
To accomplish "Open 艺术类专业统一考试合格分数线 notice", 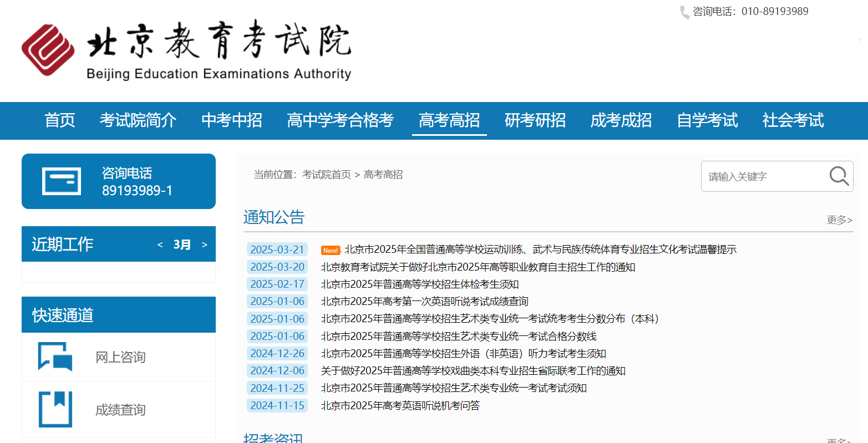I will tap(459, 336).
